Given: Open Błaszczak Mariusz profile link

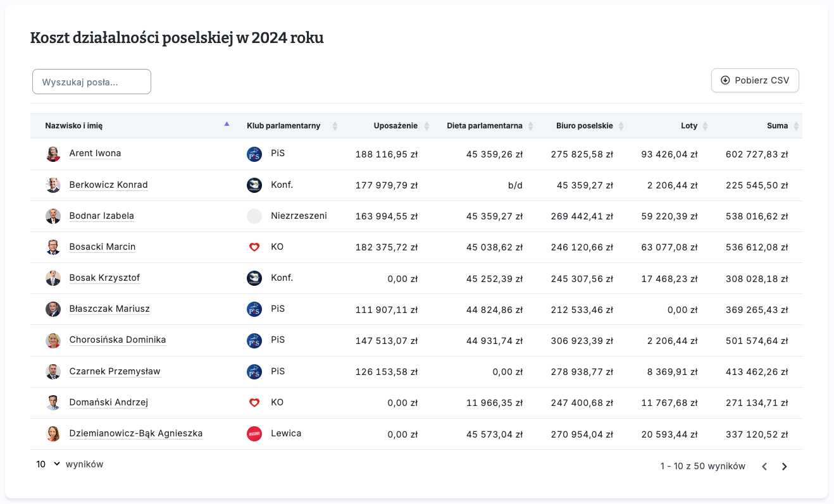Looking at the screenshot, I should (x=109, y=309).
